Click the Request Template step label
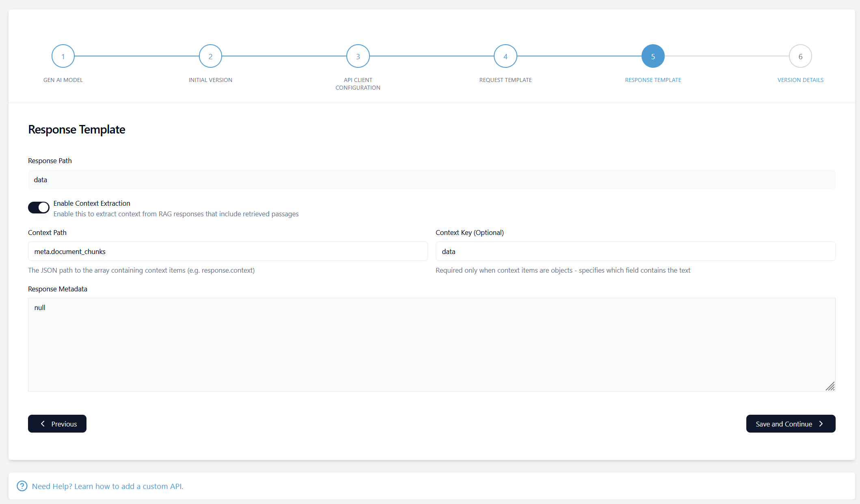This screenshot has width=860, height=504. click(x=505, y=80)
